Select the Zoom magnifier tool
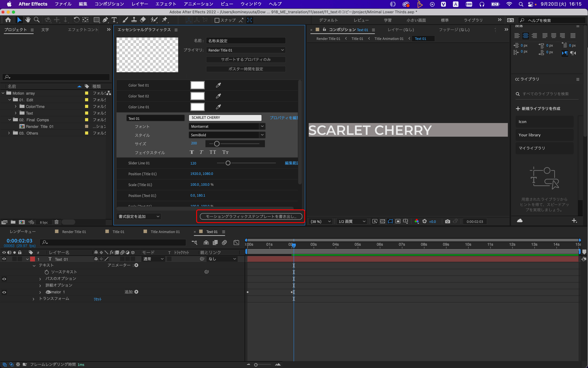 37,20
